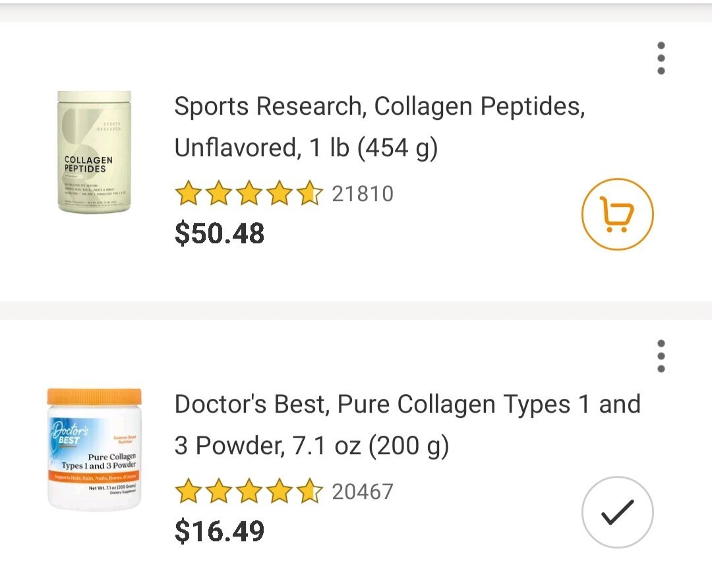Click the half star in Doctor's Best rating
This screenshot has height=588, width=712.
(x=311, y=492)
